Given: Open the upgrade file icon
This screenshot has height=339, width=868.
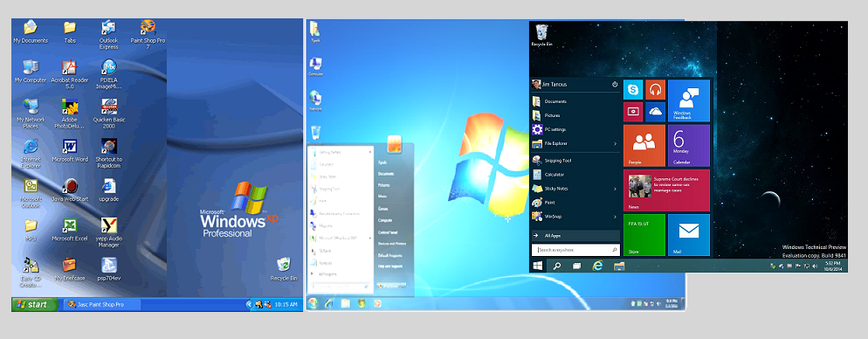Looking at the screenshot, I should 108,190.
